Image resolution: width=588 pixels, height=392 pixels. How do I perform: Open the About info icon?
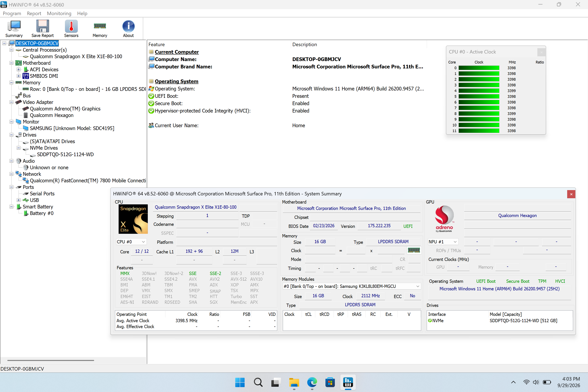(x=128, y=29)
